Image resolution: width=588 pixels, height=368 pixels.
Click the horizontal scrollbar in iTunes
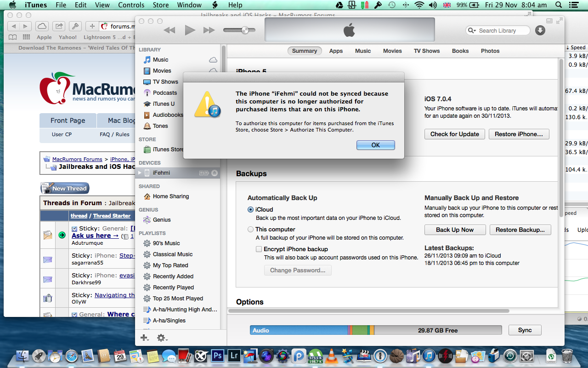368,311
